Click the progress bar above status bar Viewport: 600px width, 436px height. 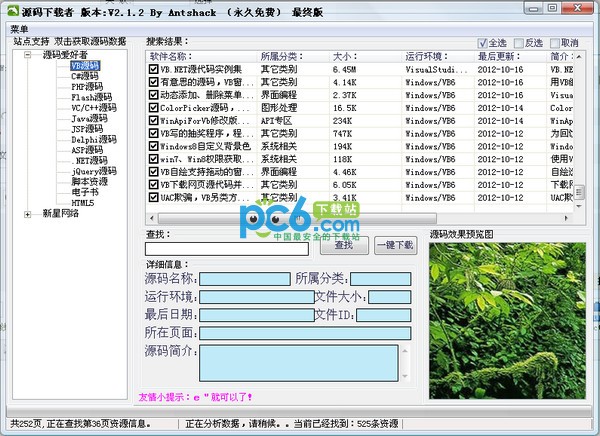[x=300, y=412]
